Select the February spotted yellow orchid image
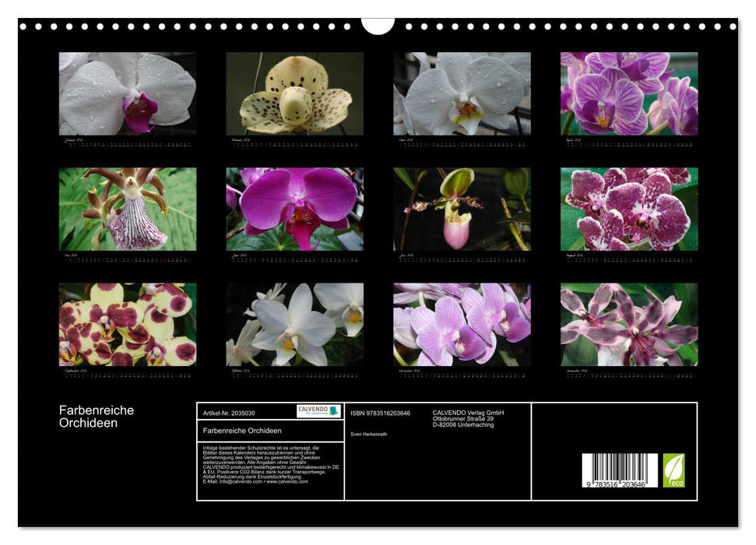The image size is (756, 545). pos(294,93)
